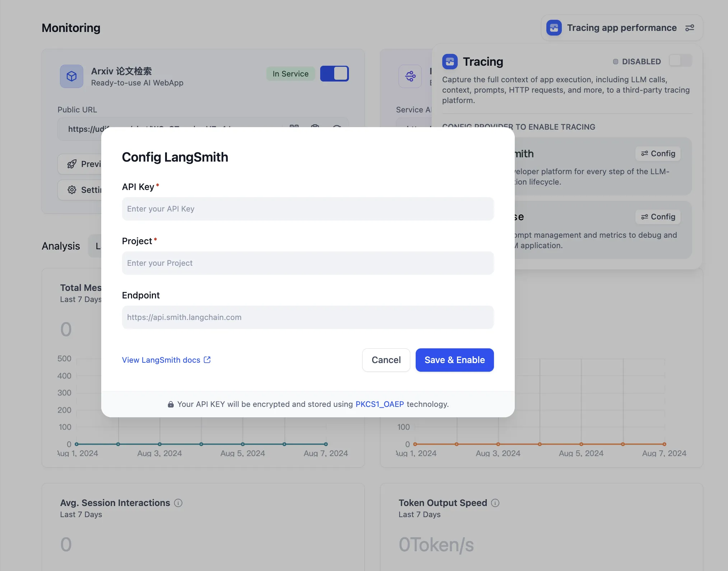Click the Endpoint URL input field
Viewport: 728px width, 571px height.
[x=308, y=317]
